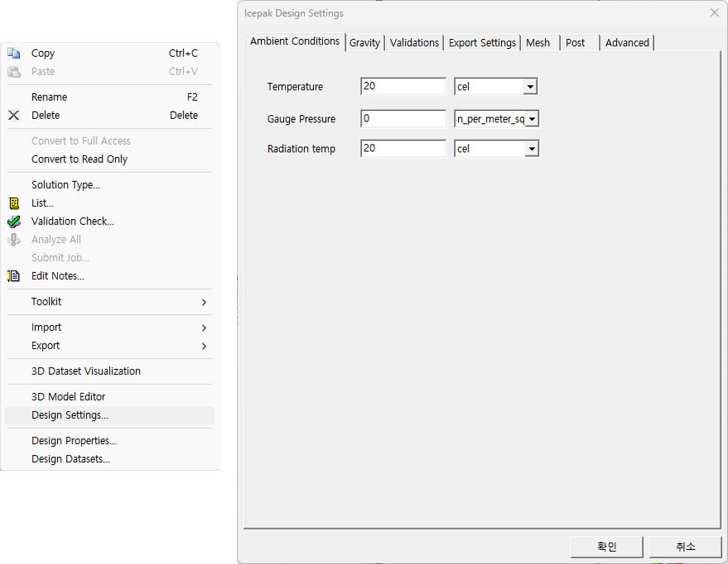Viewport: 728px width, 564px height.
Task: Expand the Export submenu
Action: tap(204, 346)
